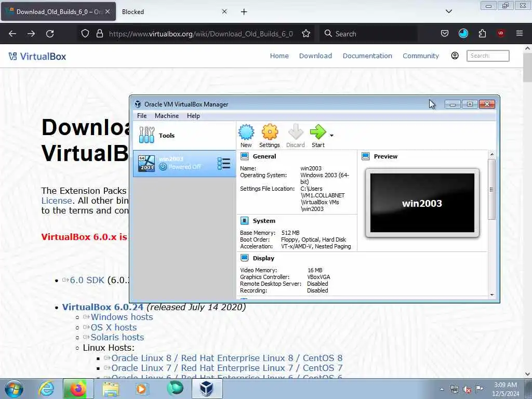Open Community link in site navigation
This screenshot has height=399, width=532.
pos(421,56)
